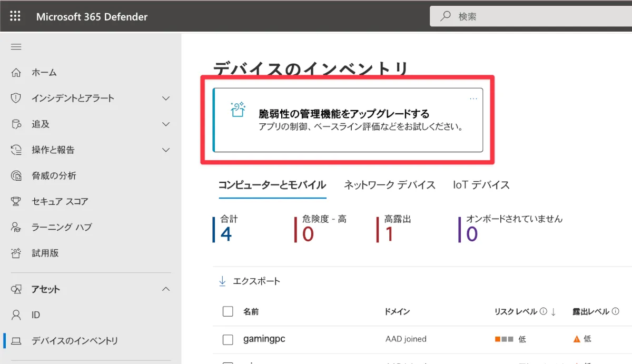
Task: Click the info icon beside リスク レベル
Action: click(x=543, y=311)
